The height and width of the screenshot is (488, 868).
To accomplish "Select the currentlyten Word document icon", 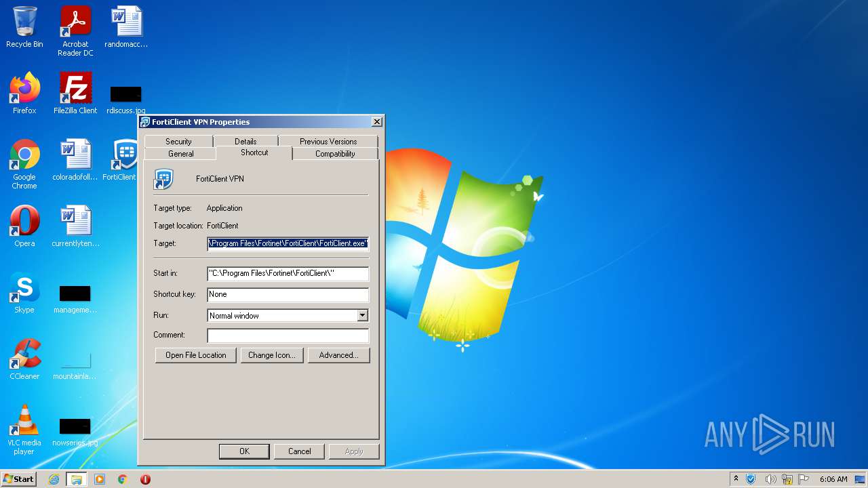I will click(75, 226).
